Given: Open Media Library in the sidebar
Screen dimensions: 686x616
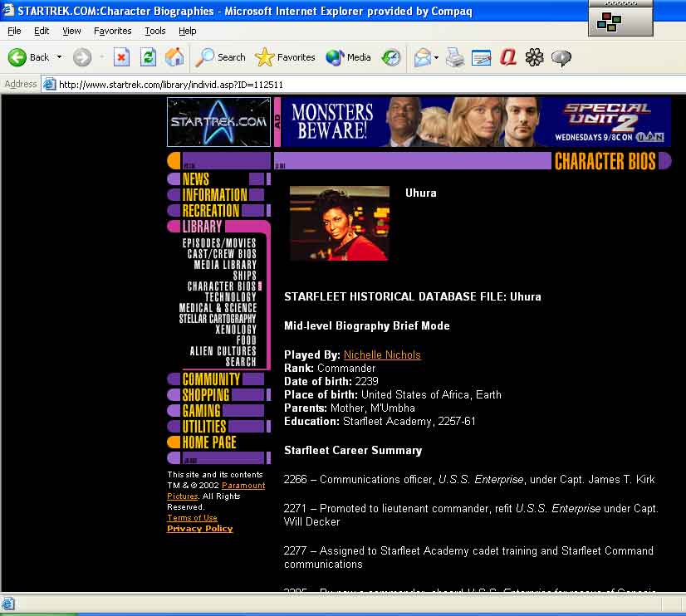Looking at the screenshot, I should point(225,265).
